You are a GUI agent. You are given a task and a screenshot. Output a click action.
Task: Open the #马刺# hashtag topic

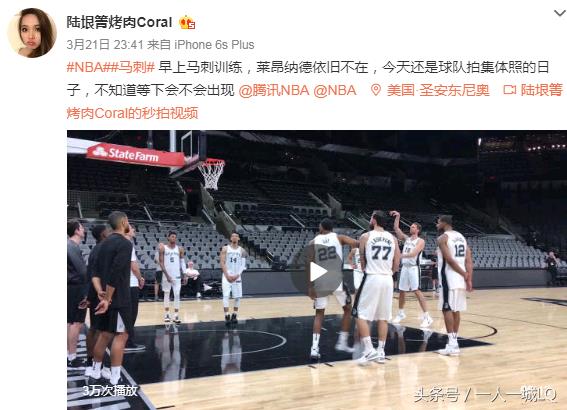point(133,67)
